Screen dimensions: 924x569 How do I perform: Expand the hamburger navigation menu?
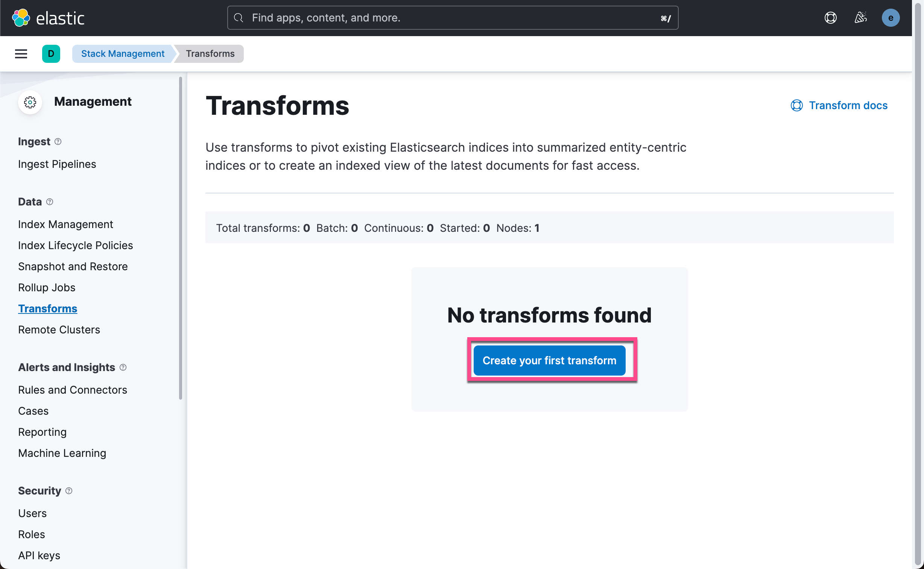(21, 53)
